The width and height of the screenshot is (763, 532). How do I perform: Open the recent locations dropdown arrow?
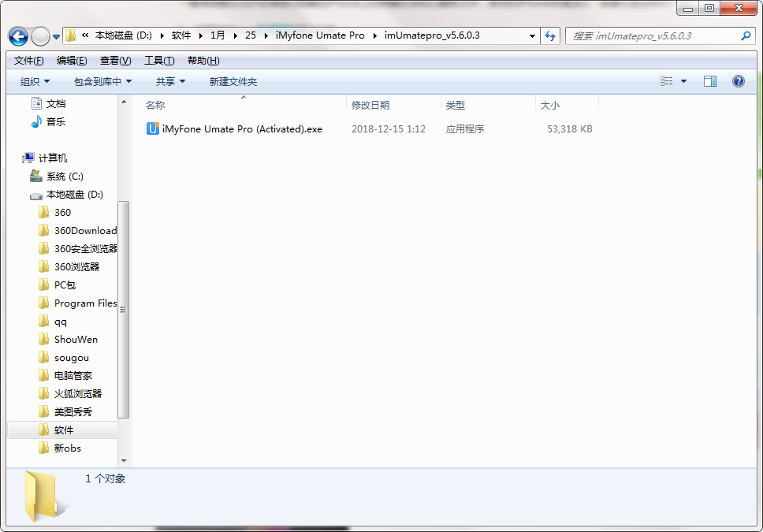56,36
